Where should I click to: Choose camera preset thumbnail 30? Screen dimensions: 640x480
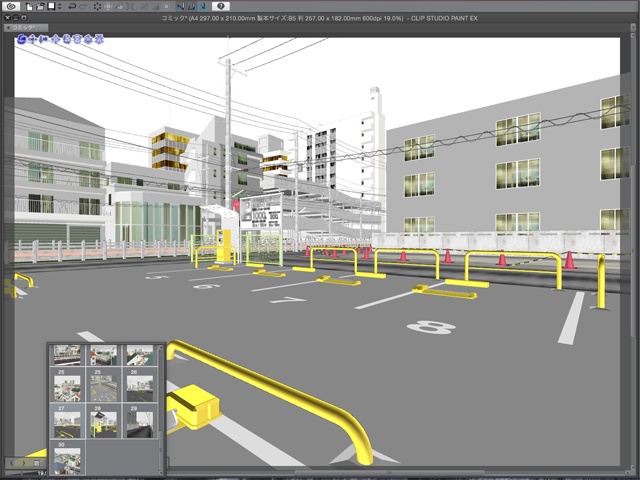[67, 458]
